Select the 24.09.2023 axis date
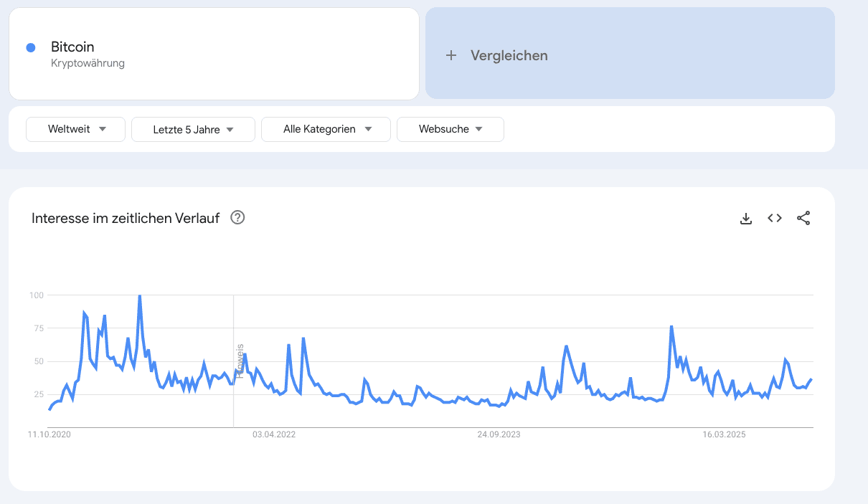 [x=499, y=434]
